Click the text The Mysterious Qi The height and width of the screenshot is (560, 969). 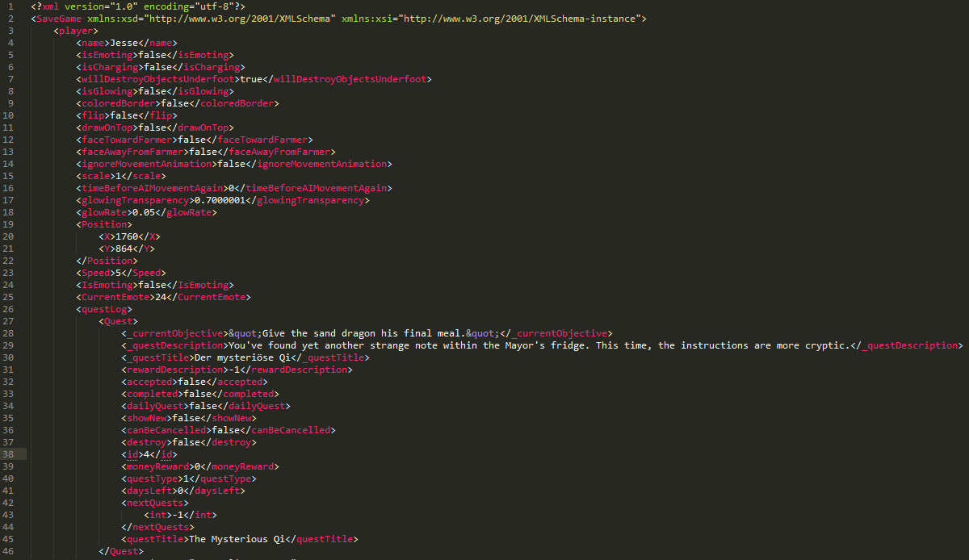pos(237,539)
